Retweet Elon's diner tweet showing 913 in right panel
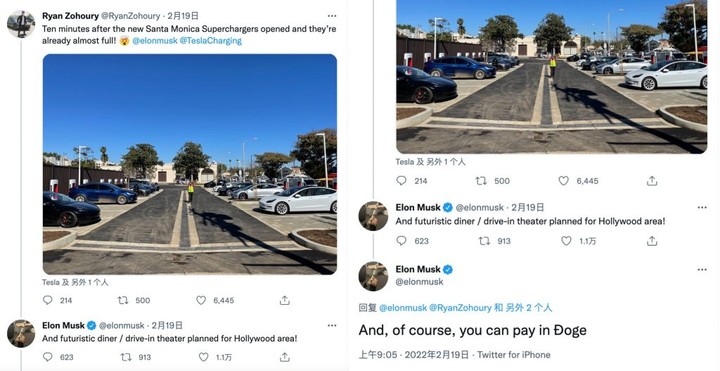Screen dimensions: 720x371 484,241
